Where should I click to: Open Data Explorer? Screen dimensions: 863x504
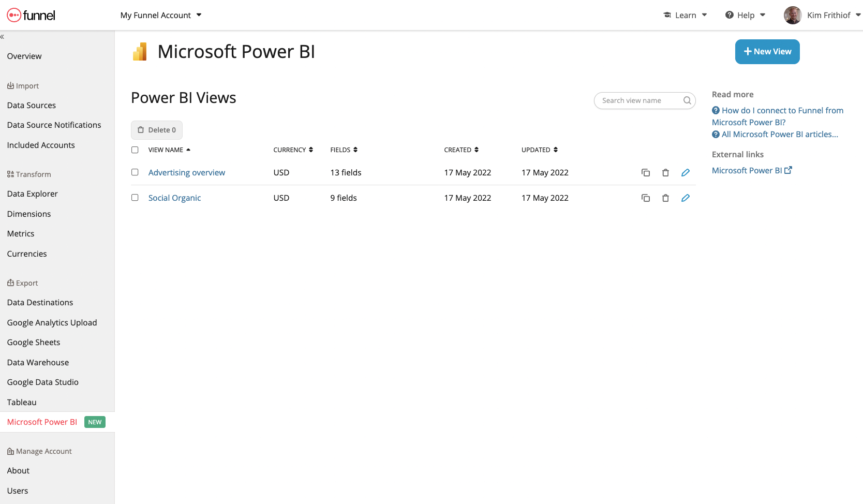(33, 194)
